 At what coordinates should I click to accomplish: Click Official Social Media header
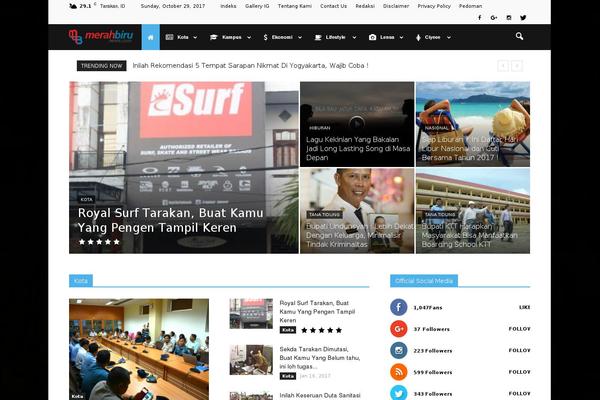pyautogui.click(x=424, y=281)
